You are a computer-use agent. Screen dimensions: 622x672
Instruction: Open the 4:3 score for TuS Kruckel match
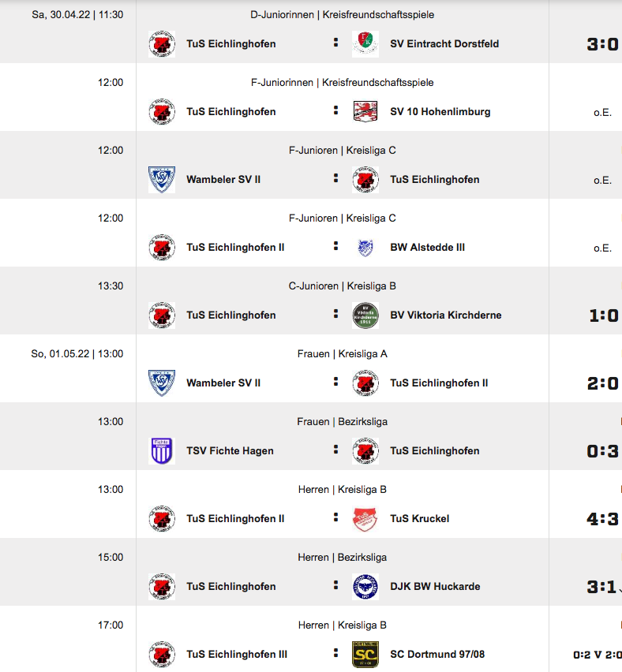coord(603,519)
